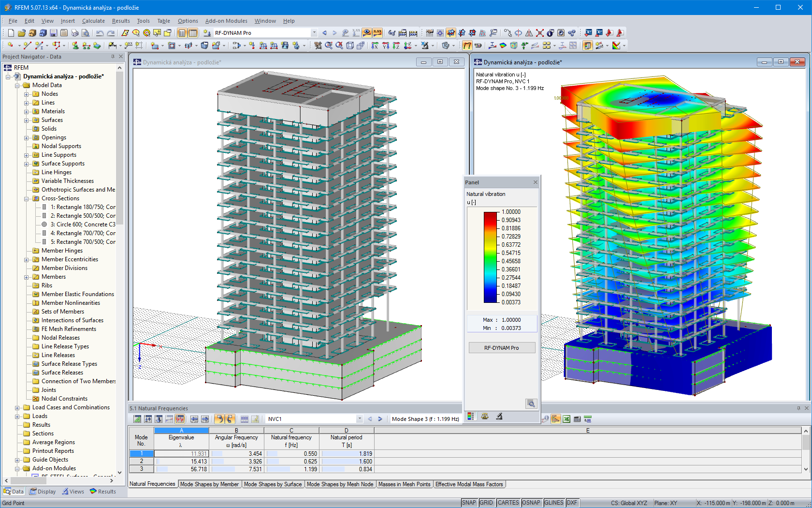Jump to next table with right-arrow icon

205,419
